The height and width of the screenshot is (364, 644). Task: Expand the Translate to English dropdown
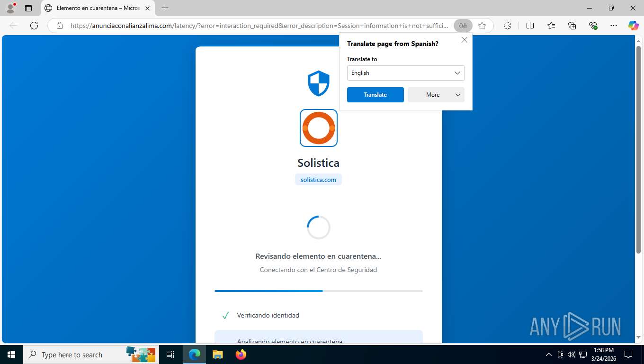tap(406, 73)
